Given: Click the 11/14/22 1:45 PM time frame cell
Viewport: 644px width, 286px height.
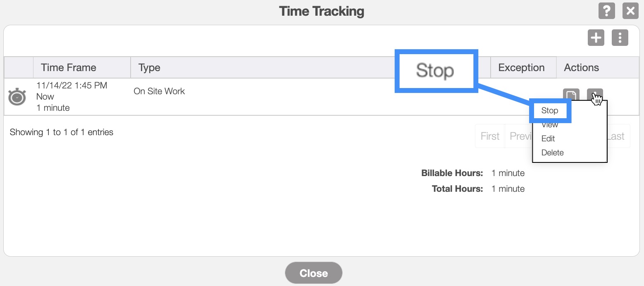Looking at the screenshot, I should tap(72, 86).
